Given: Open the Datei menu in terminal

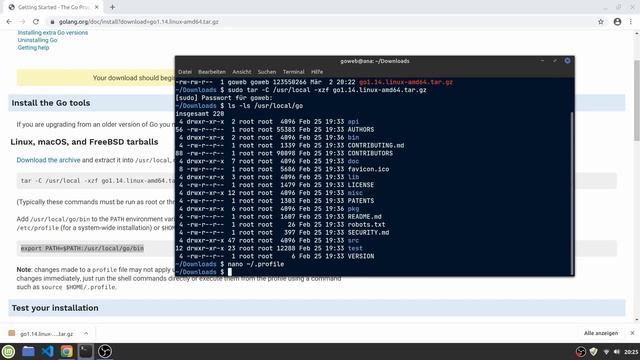Looking at the screenshot, I should [184, 72].
